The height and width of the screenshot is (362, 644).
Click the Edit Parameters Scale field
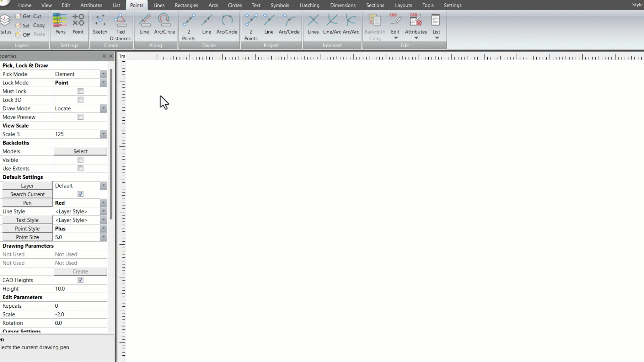tap(80, 314)
